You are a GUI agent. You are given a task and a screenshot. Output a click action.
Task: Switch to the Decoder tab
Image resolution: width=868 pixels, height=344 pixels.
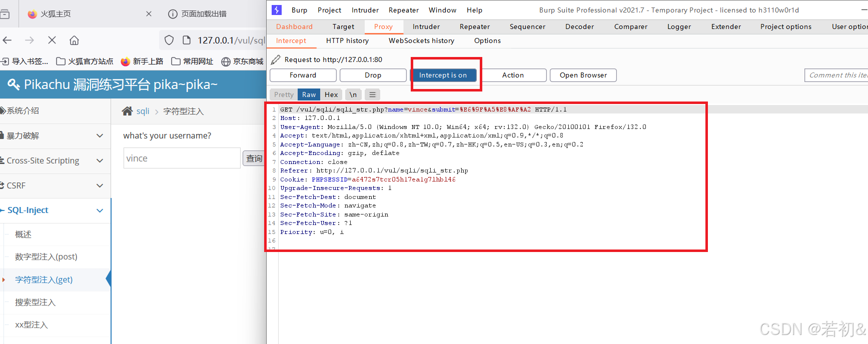(579, 26)
